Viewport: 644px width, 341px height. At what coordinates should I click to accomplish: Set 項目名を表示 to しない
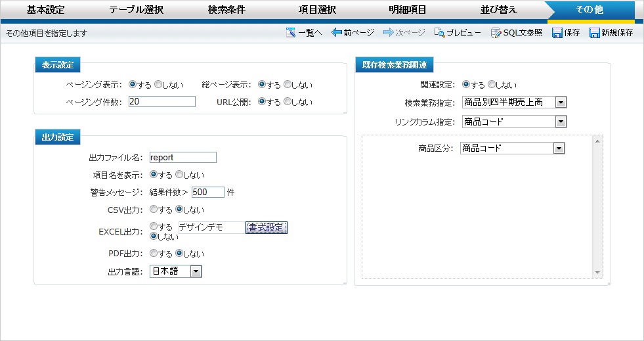pyautogui.click(x=179, y=174)
